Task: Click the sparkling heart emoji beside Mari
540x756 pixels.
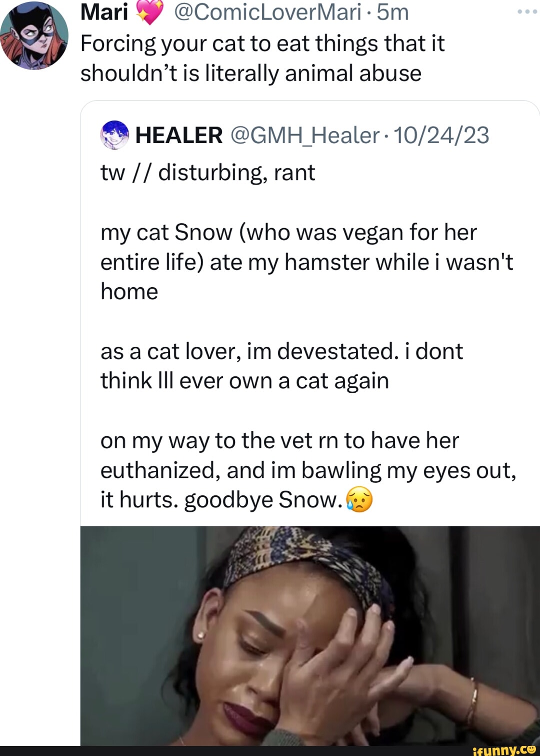Action: coord(149,13)
